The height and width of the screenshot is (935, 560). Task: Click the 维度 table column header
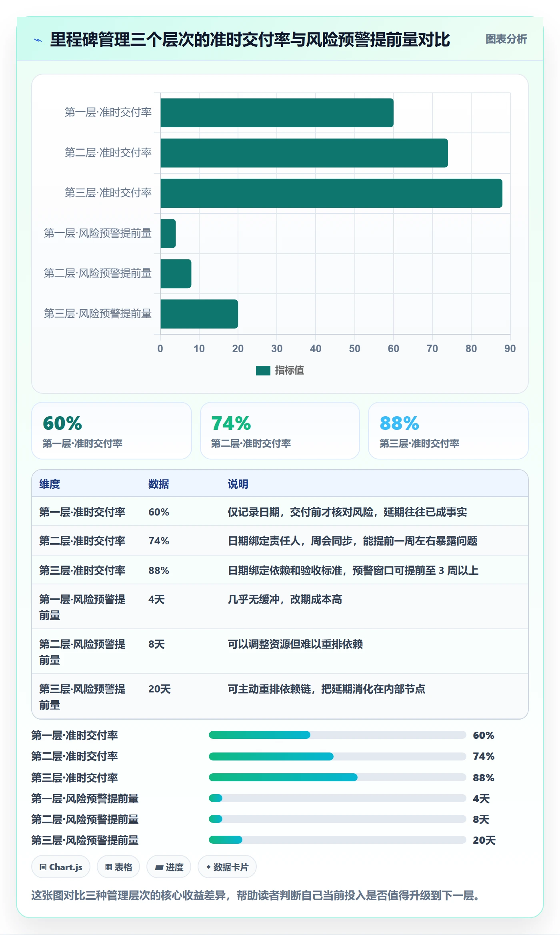click(50, 484)
